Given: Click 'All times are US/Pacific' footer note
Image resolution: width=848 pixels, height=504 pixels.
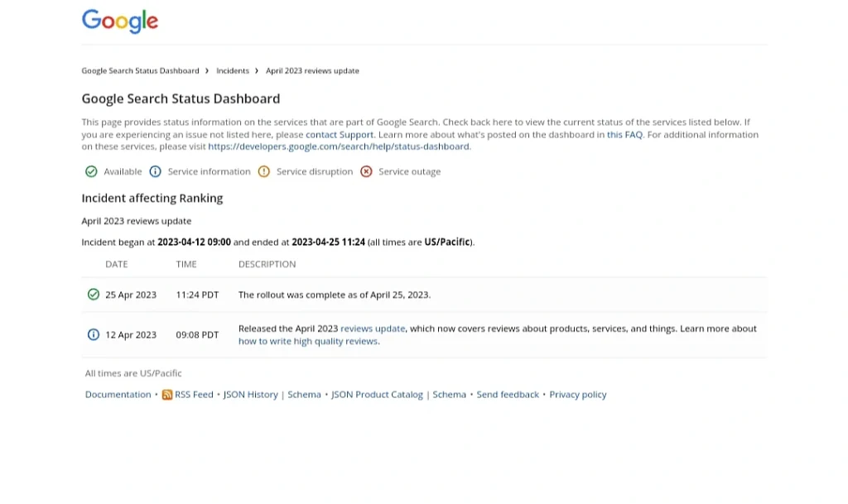Looking at the screenshot, I should [x=133, y=373].
